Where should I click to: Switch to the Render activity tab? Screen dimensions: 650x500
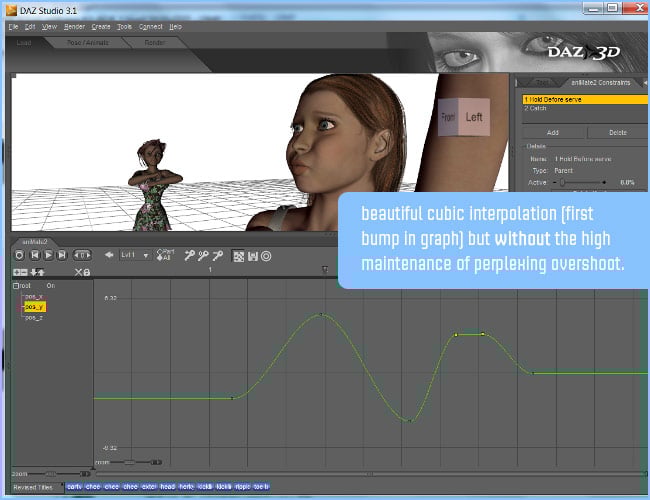(155, 43)
